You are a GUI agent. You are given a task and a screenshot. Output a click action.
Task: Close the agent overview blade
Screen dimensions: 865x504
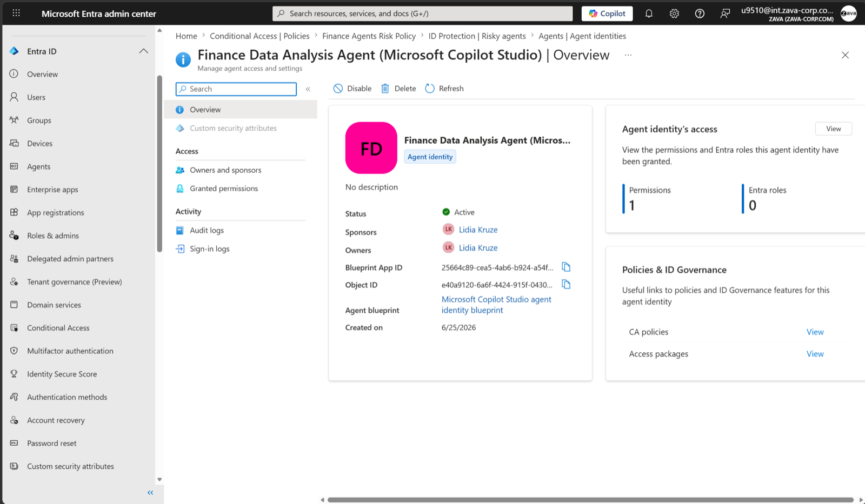845,55
